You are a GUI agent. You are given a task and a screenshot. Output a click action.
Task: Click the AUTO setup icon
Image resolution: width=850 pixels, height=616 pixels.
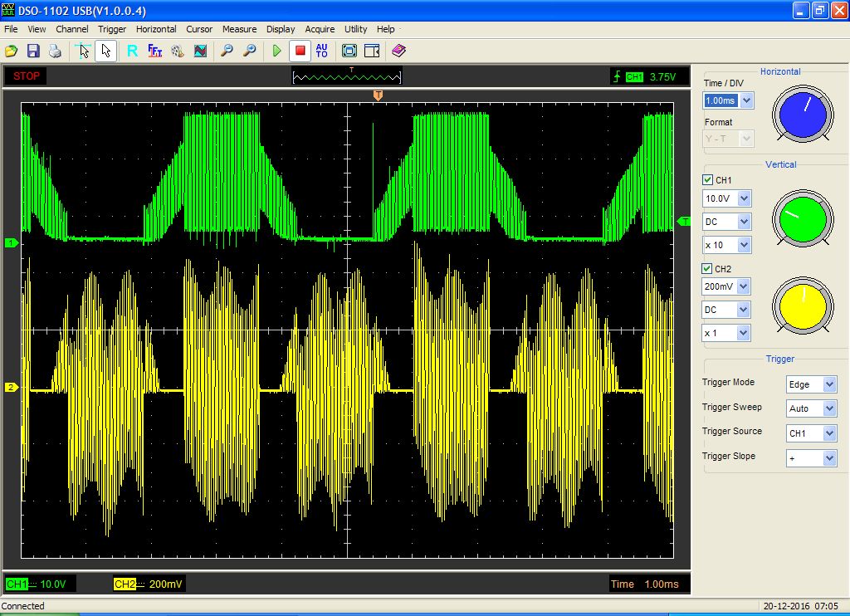pos(322,51)
